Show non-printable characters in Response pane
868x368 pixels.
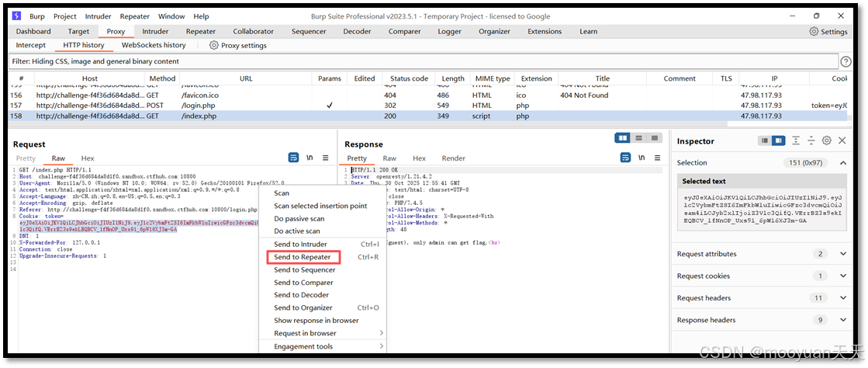(641, 158)
